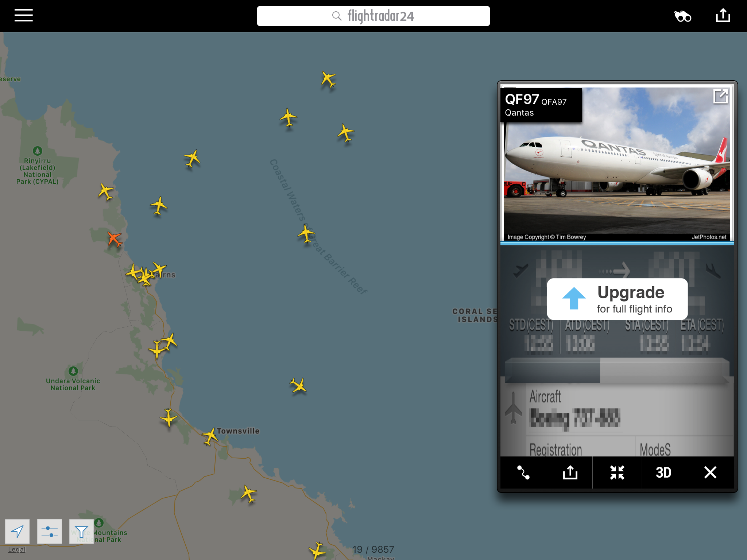Open the hamburger main menu
This screenshot has height=560, width=747.
pyautogui.click(x=24, y=16)
